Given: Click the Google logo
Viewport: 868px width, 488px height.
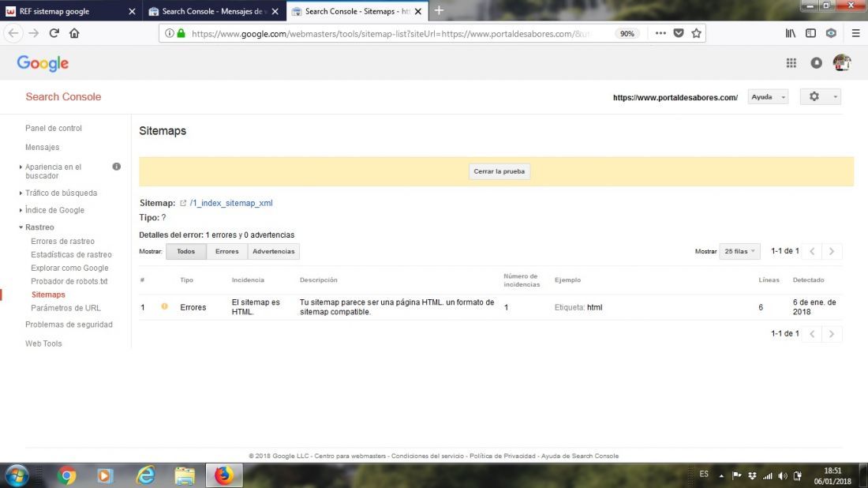Looking at the screenshot, I should 43,63.
